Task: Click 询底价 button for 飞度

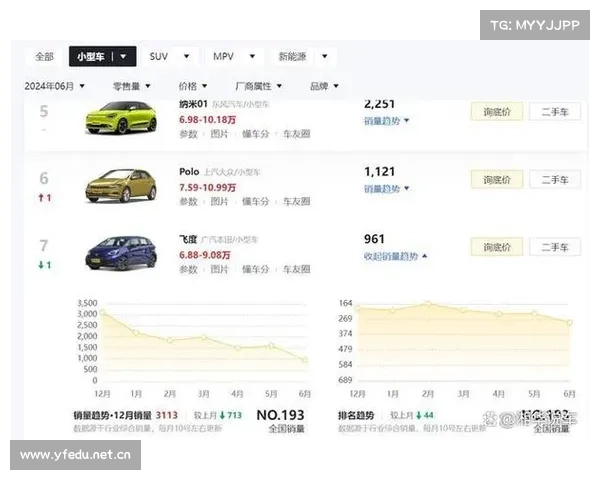Action: [497, 247]
